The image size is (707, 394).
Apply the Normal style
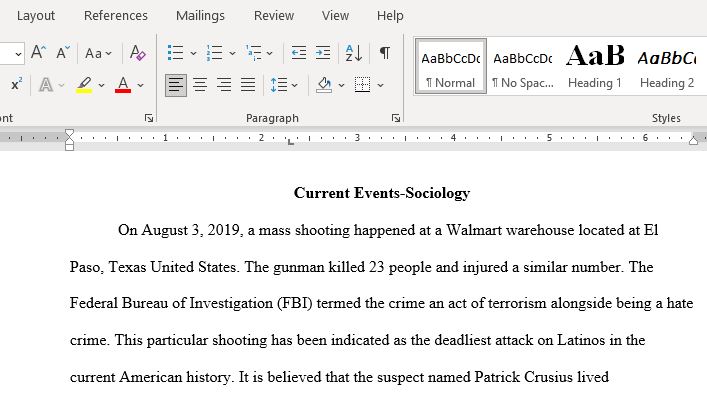point(450,66)
